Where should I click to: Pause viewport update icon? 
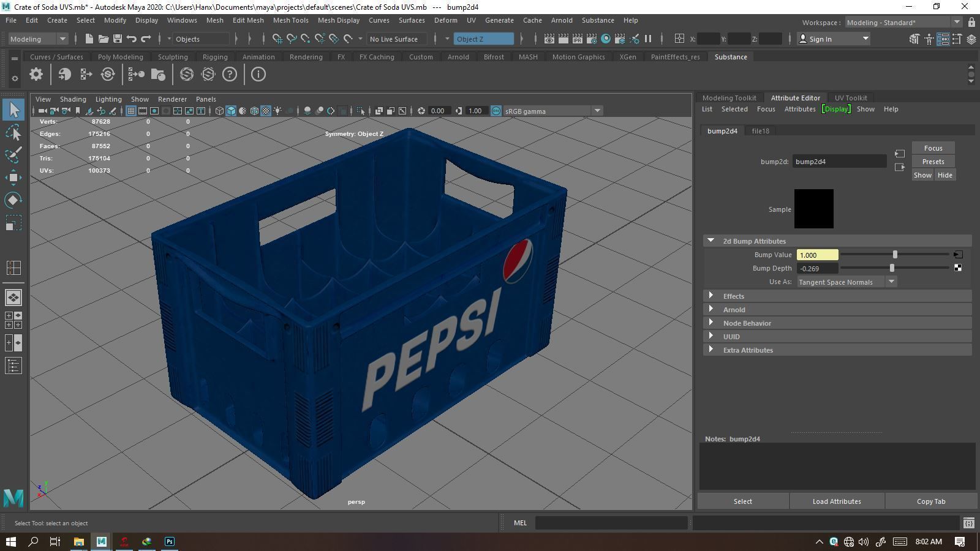point(648,39)
